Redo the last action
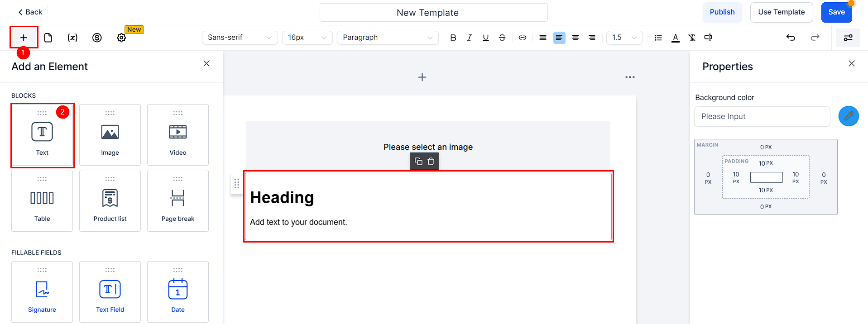This screenshot has height=324, width=868. (x=815, y=38)
